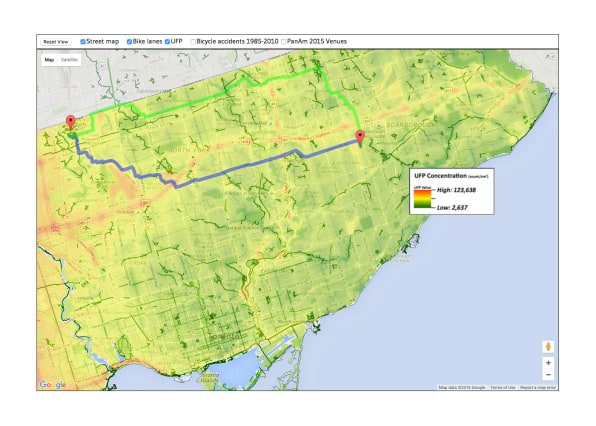596x426 pixels.
Task: Click the zoom out minus button
Action: click(548, 375)
